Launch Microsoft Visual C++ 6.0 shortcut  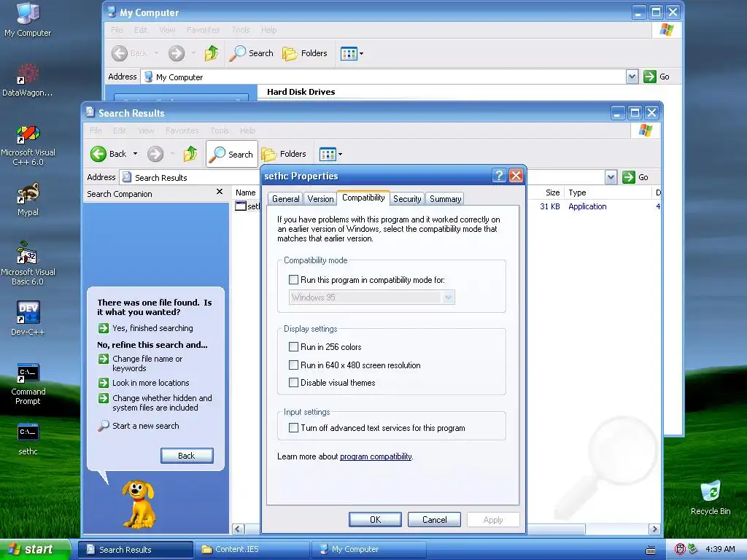tap(28, 146)
